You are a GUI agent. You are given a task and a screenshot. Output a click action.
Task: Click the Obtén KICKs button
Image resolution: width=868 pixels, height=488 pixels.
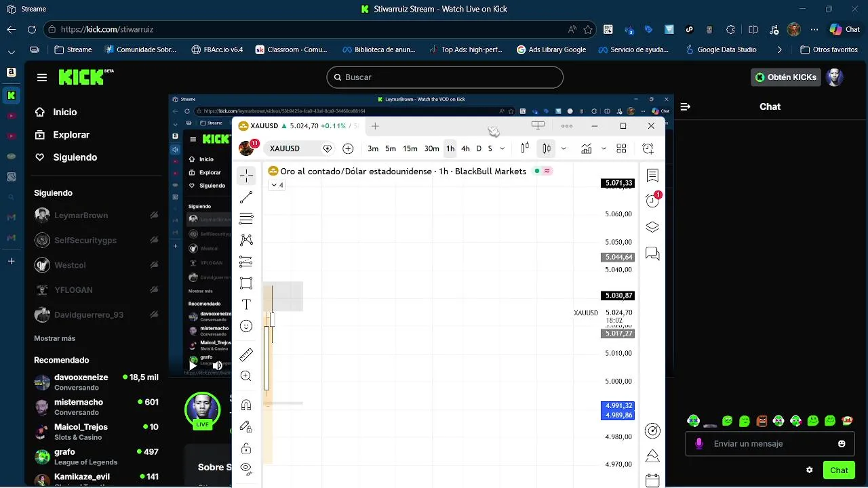coord(786,77)
